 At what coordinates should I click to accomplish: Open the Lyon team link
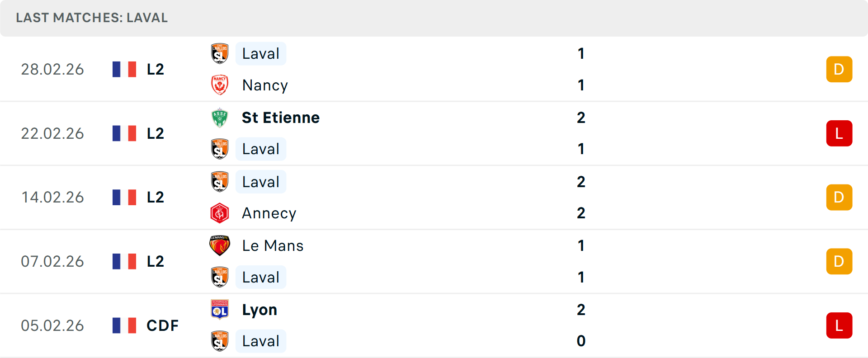259,310
